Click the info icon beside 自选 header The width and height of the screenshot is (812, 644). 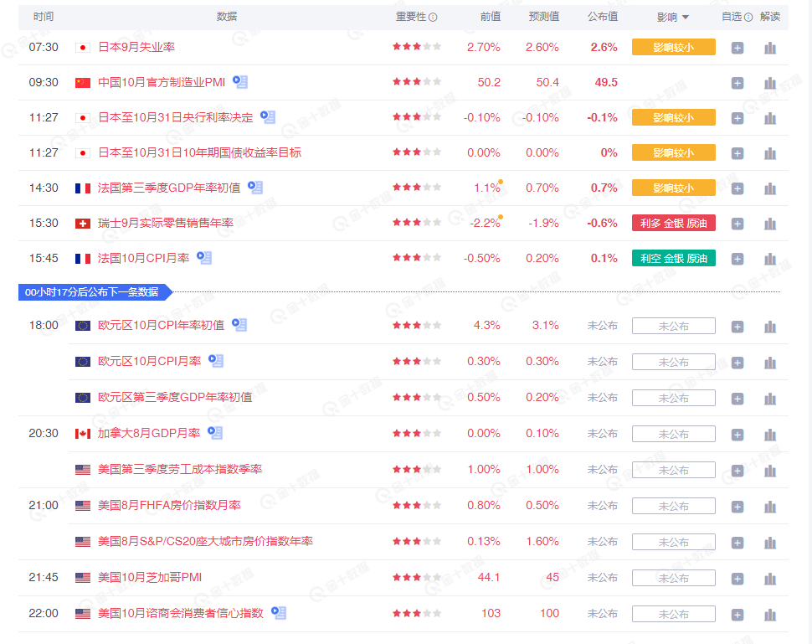tap(748, 16)
